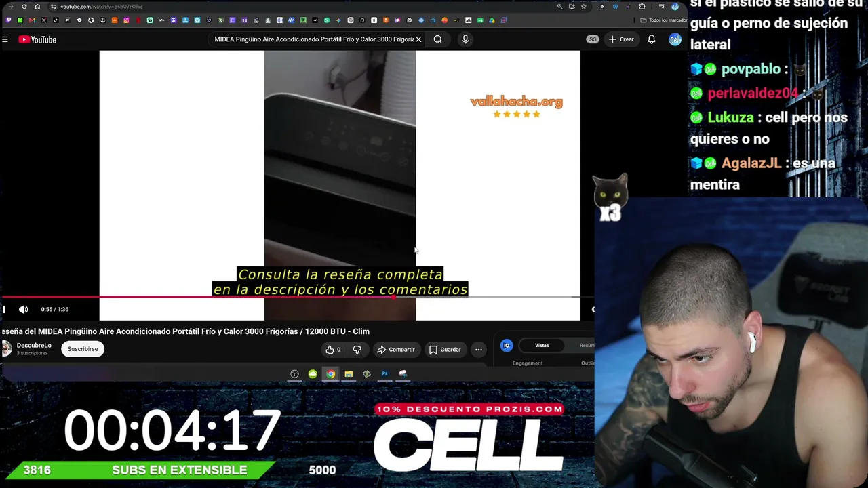This screenshot has width=868, height=488.
Task: Open the YouTube guide hamburger menu
Action: 5,39
